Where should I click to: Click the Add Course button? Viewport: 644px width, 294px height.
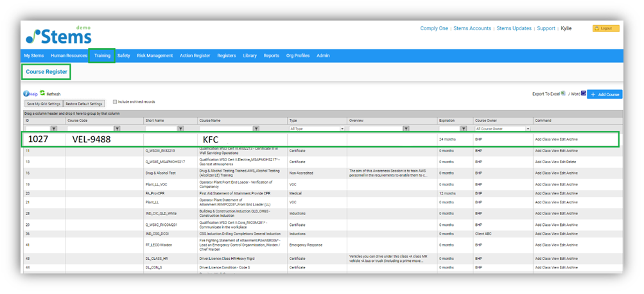pyautogui.click(x=605, y=94)
